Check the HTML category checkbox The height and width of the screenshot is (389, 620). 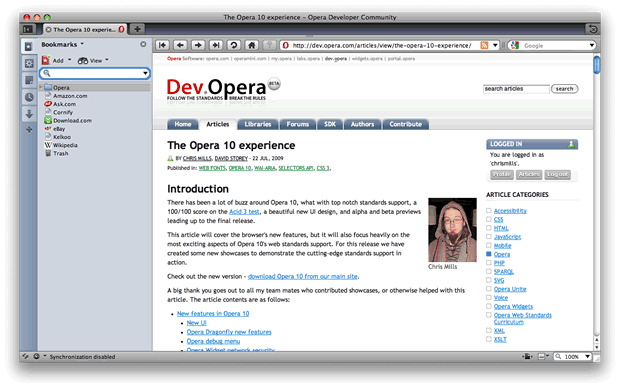489,228
